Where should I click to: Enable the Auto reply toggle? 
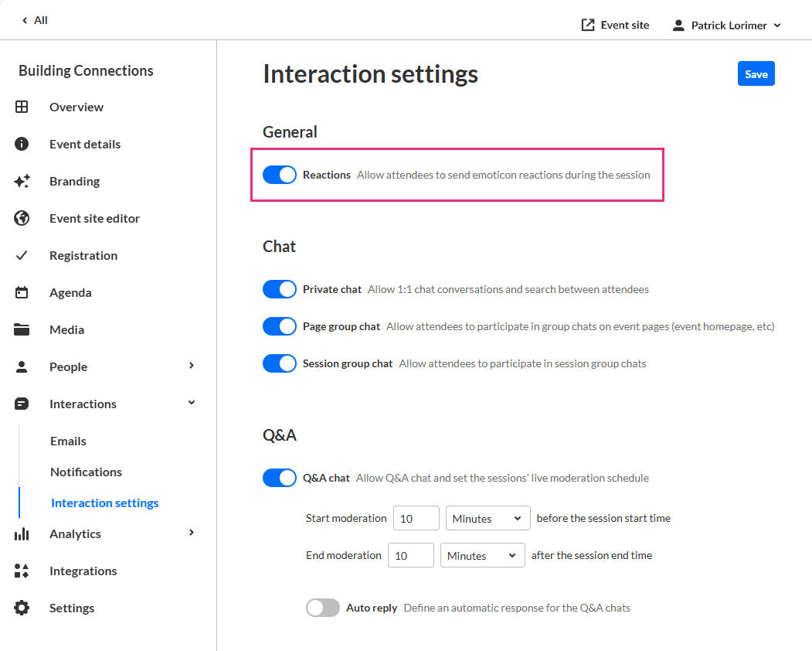coord(323,608)
